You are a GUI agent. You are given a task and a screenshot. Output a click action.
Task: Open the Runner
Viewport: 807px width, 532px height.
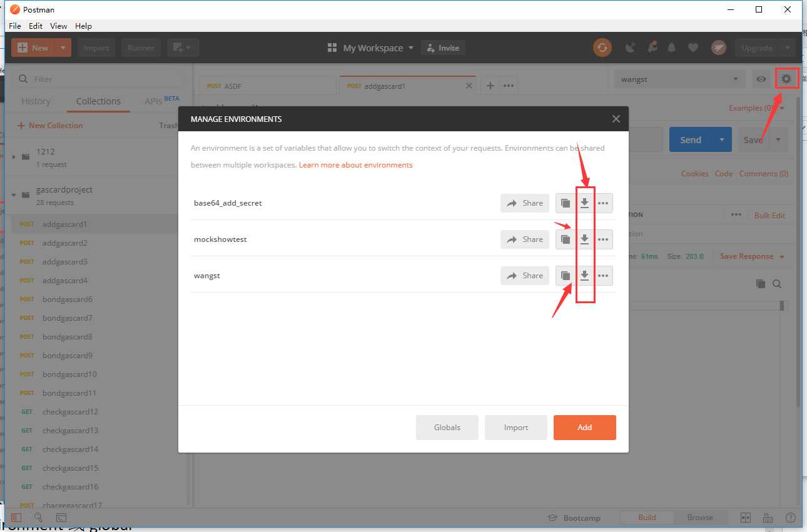click(x=141, y=48)
